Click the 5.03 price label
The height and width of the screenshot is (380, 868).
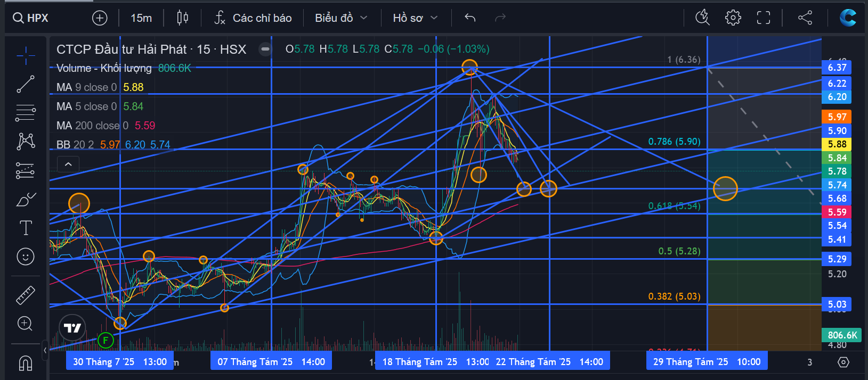[x=837, y=304]
